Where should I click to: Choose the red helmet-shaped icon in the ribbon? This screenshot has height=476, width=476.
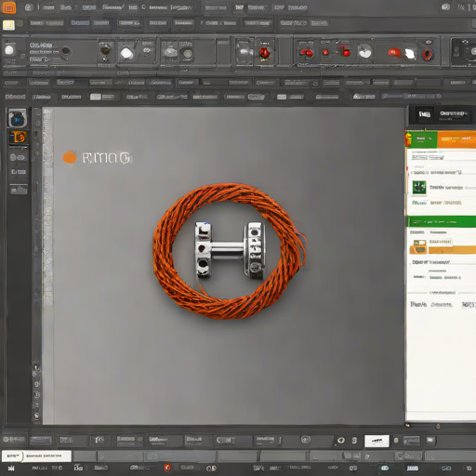(394, 52)
